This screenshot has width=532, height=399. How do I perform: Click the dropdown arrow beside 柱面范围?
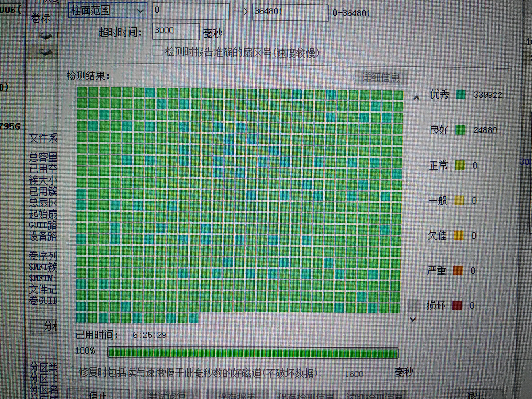pyautogui.click(x=140, y=11)
